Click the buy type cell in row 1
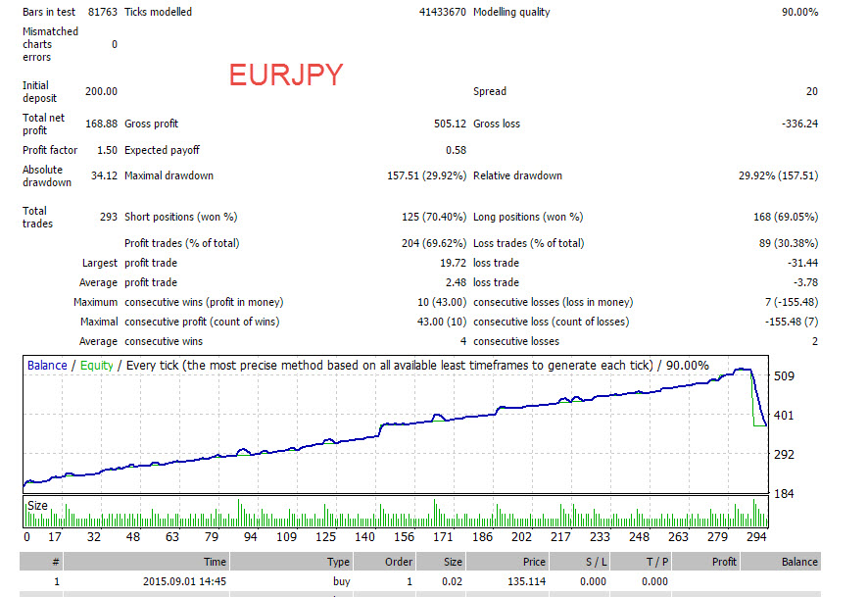 tap(342, 581)
